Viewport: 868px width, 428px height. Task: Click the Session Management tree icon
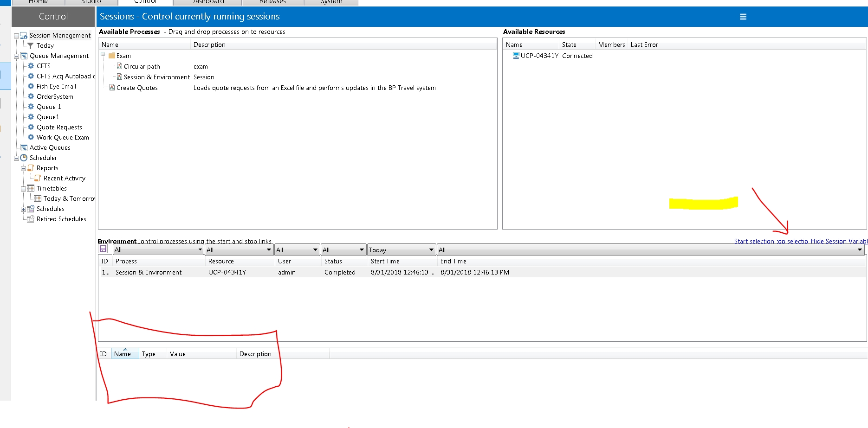pyautogui.click(x=24, y=36)
